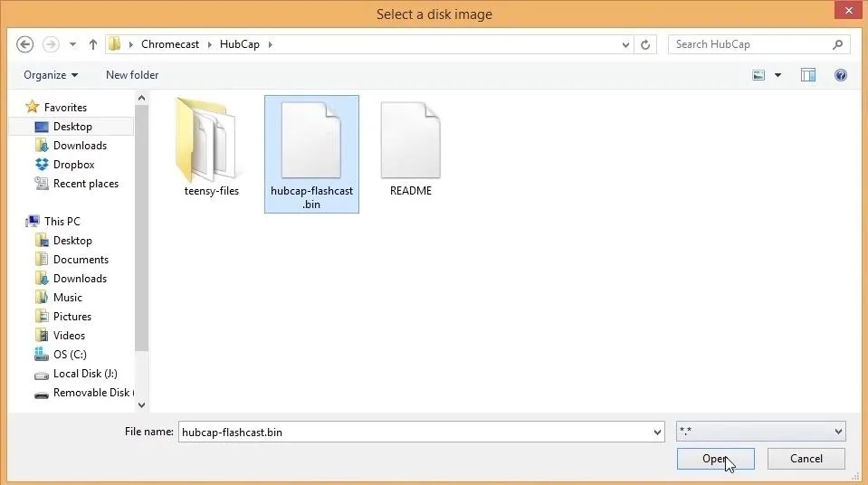This screenshot has height=485, width=868.
Task: Select Local Disk (J:)
Action: (x=85, y=374)
